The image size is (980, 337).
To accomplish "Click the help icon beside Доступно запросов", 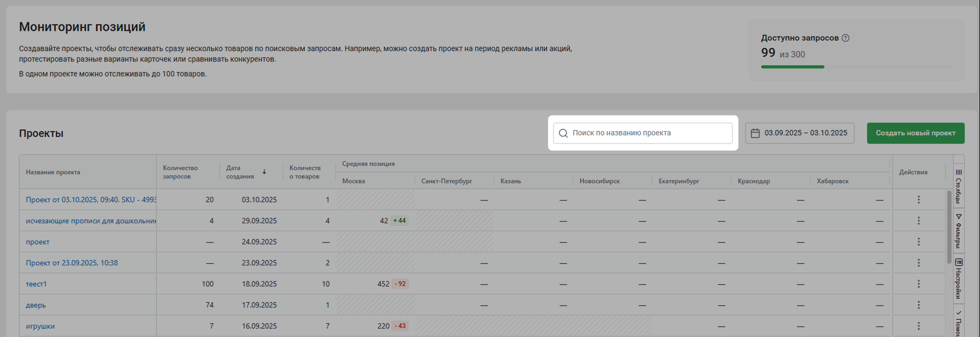I will [845, 38].
